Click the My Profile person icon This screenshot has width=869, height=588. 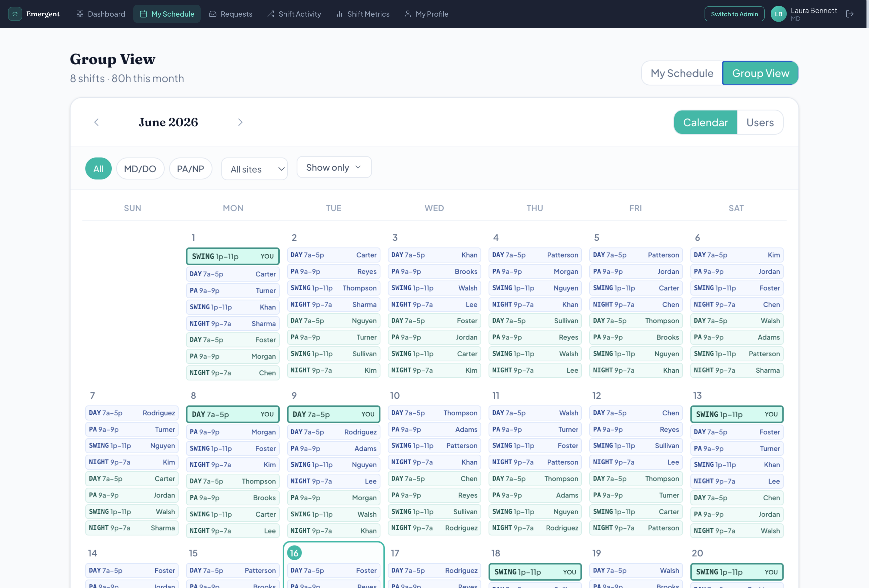click(408, 14)
